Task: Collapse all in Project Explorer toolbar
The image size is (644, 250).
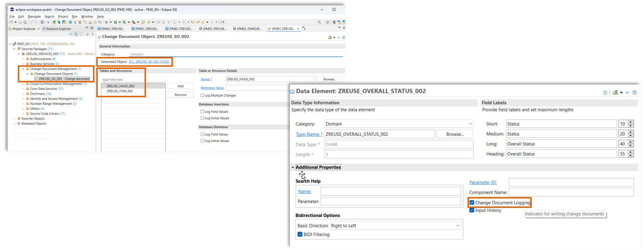Action: tap(71, 34)
